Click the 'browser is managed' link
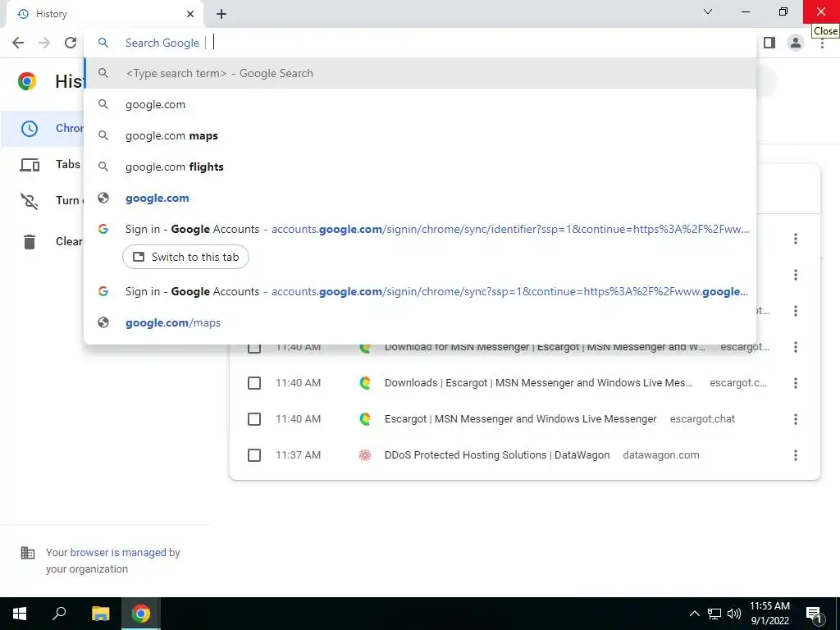The height and width of the screenshot is (630, 840). pos(118,552)
